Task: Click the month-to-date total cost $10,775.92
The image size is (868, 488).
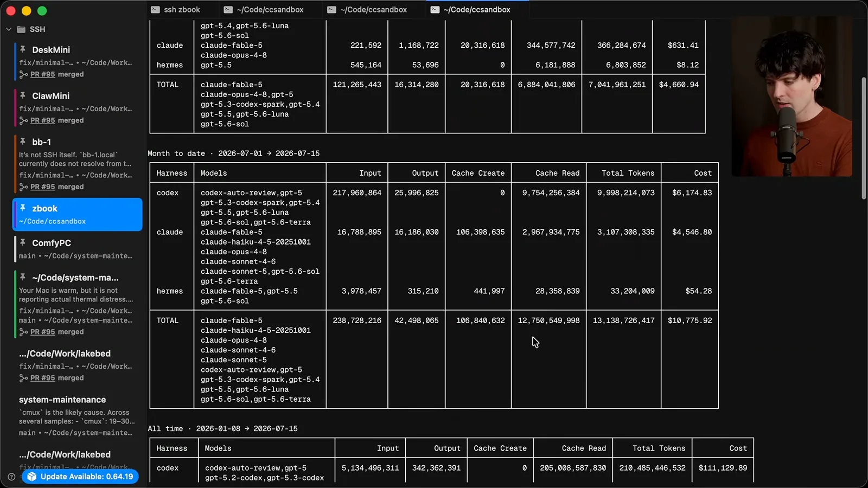Action: coord(690,320)
